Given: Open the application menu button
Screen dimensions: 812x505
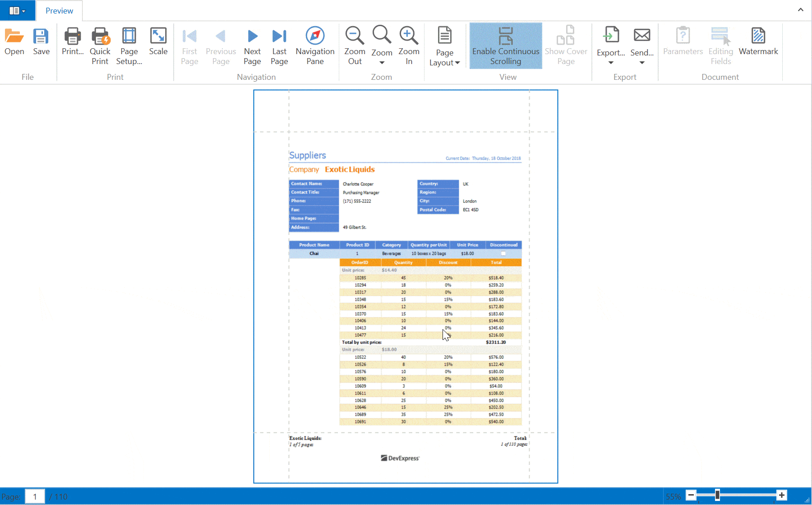Looking at the screenshot, I should click(x=17, y=10).
